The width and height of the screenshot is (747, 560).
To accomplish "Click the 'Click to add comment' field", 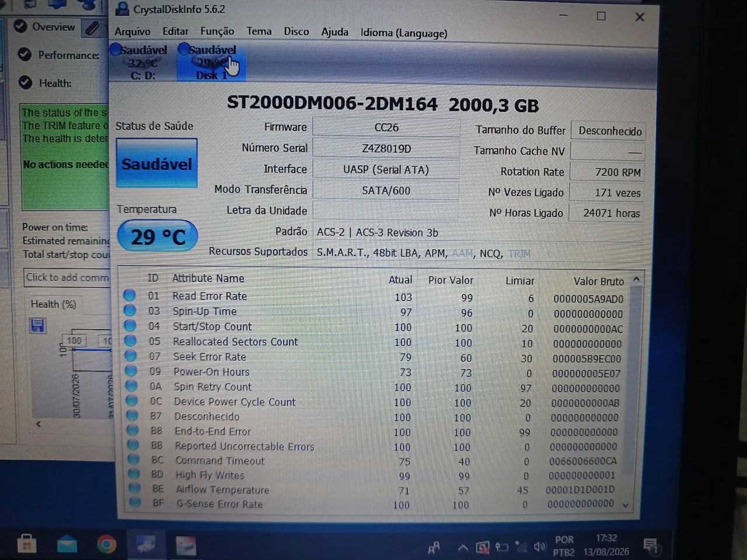I will click(x=67, y=278).
